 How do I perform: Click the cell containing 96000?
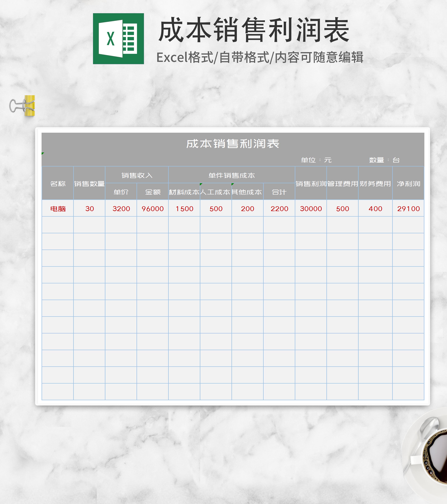(153, 209)
